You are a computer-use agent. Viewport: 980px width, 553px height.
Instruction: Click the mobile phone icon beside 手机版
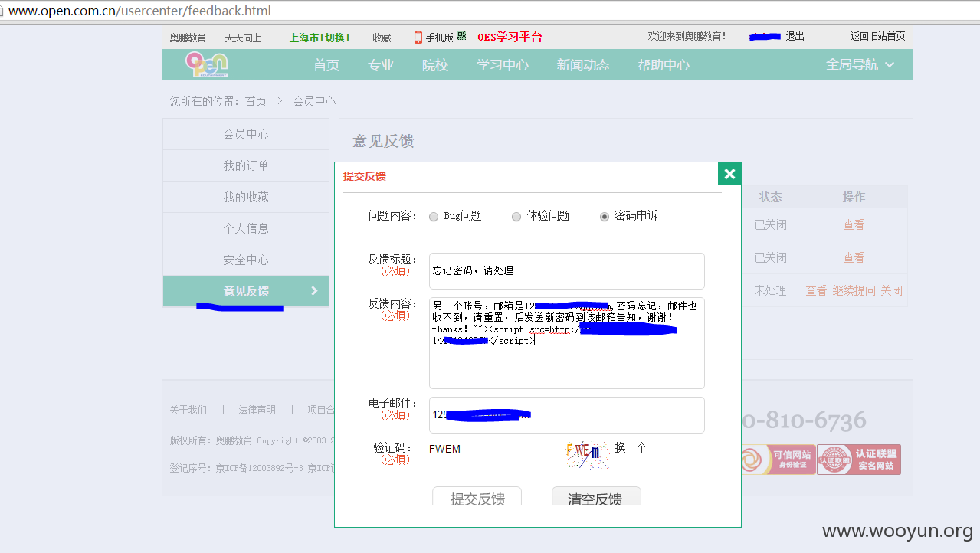tap(418, 38)
